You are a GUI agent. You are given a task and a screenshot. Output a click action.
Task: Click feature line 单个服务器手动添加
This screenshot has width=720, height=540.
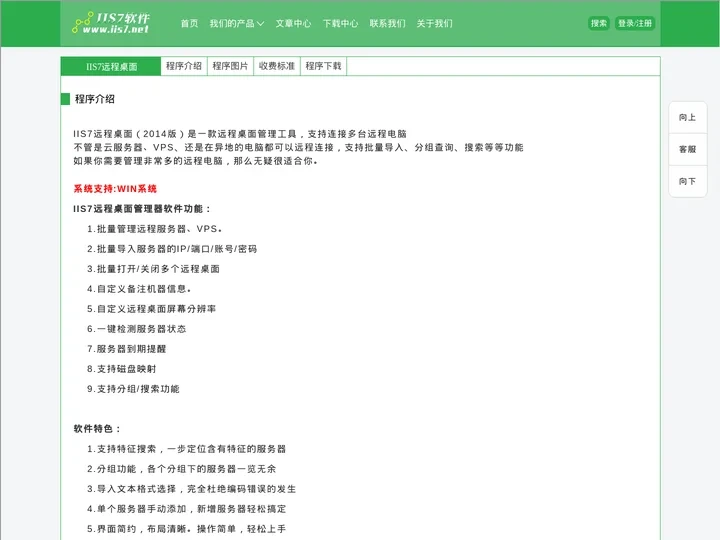[186, 509]
